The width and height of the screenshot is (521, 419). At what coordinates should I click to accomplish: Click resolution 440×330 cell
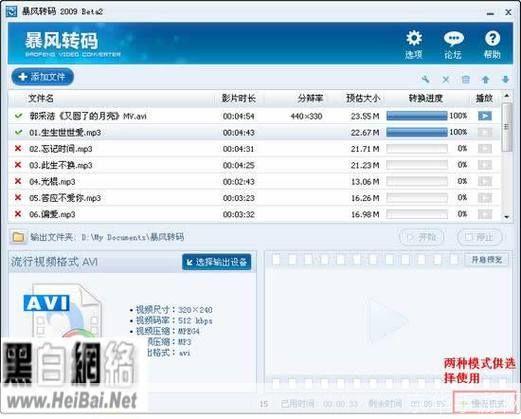point(306,116)
